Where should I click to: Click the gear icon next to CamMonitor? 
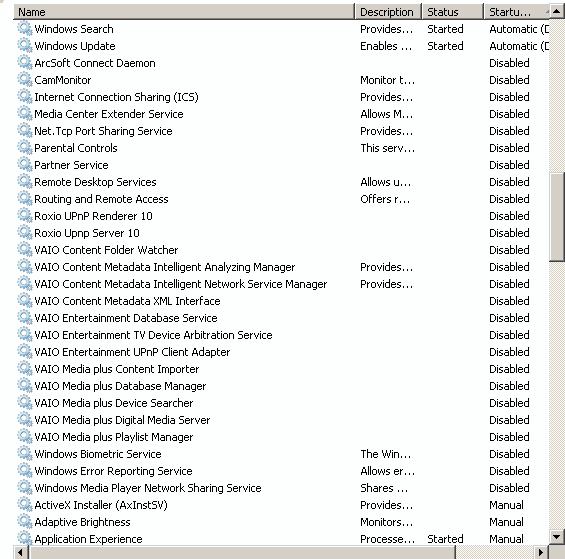click(25, 80)
